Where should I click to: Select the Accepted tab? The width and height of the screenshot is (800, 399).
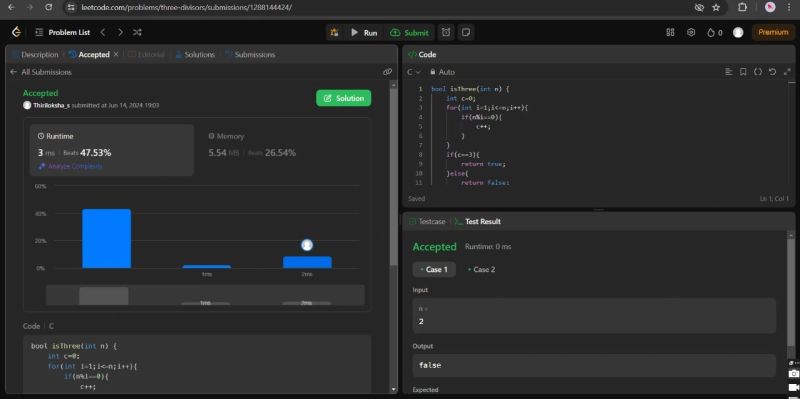89,55
